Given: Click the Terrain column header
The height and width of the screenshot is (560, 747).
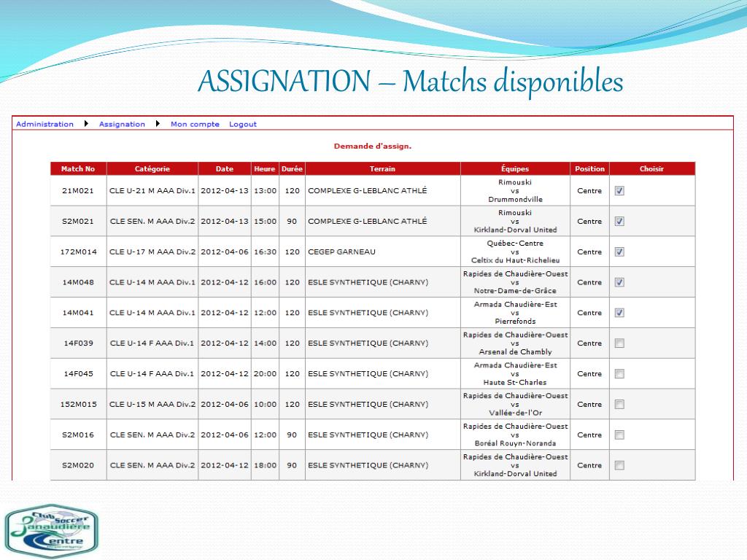Looking at the screenshot, I should [382, 168].
